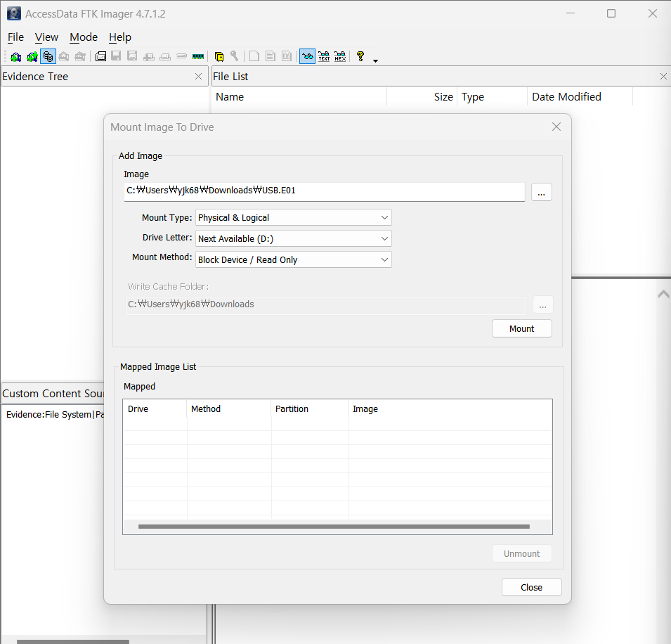Click the up chevron right of the dialog
This screenshot has height=644, width=671.
[663, 294]
